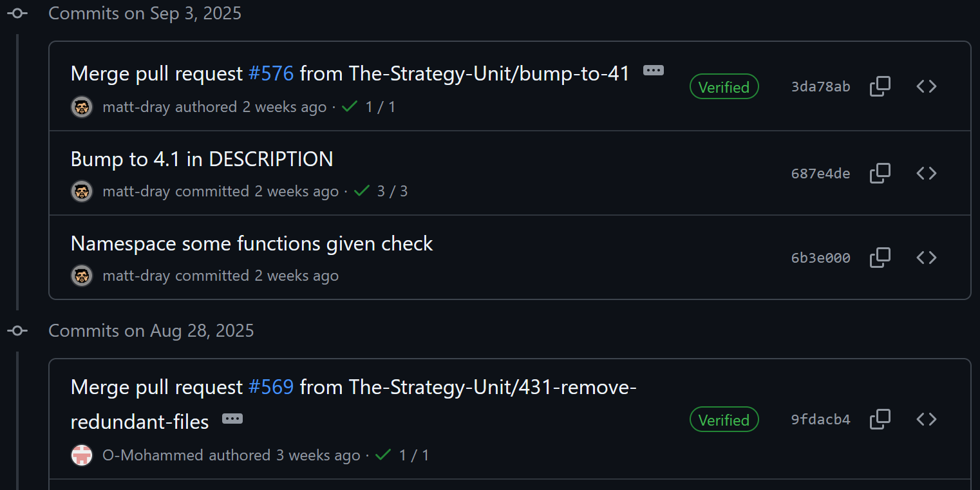The image size is (980, 490).
Task: Copy full SHA for commit 687e4de
Action: tap(880, 173)
